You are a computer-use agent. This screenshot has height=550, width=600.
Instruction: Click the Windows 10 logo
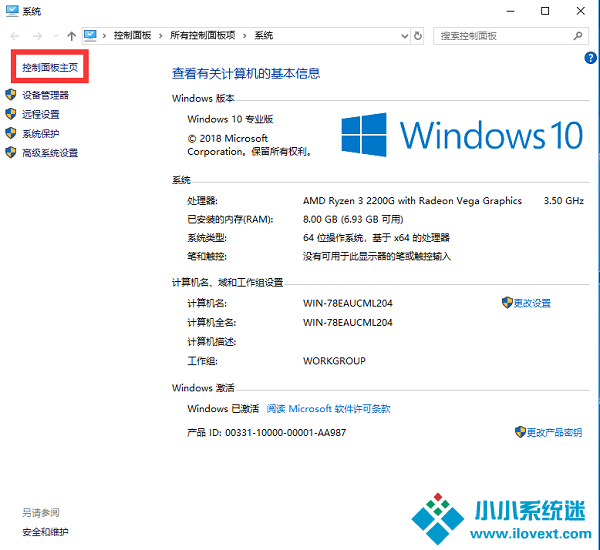point(462,135)
